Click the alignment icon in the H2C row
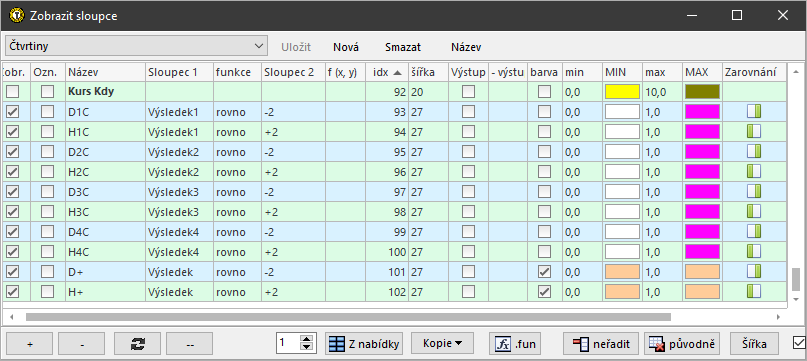Viewport: 807px width, 361px height. 753,172
